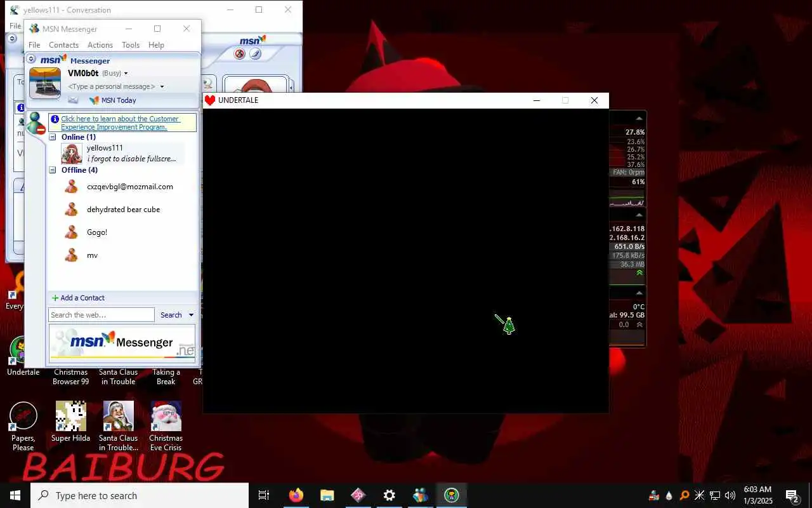Open the MSN Messenger taskbar button
This screenshot has height=508, width=812.
point(421,495)
